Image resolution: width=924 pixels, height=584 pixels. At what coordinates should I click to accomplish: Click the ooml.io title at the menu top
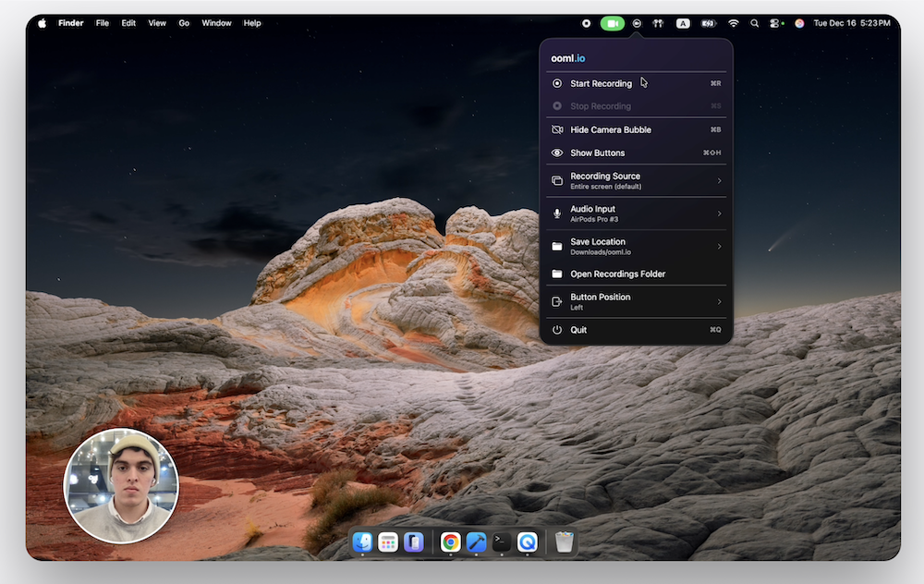565,57
